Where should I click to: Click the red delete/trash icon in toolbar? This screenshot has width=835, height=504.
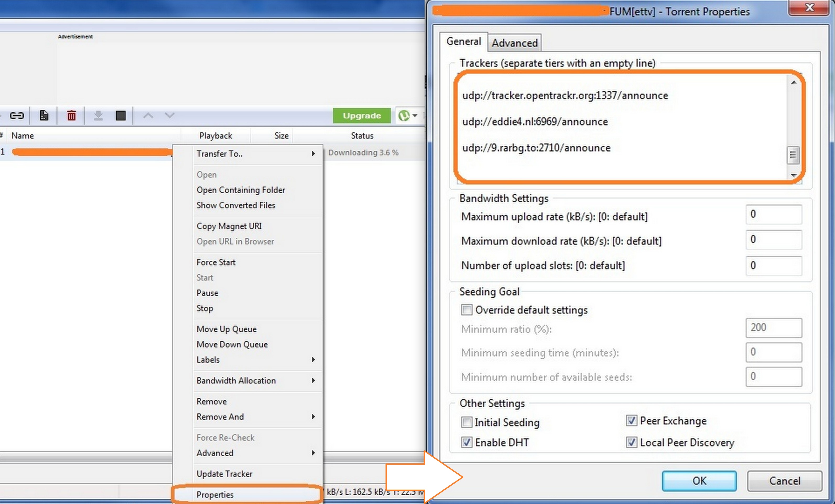71,115
